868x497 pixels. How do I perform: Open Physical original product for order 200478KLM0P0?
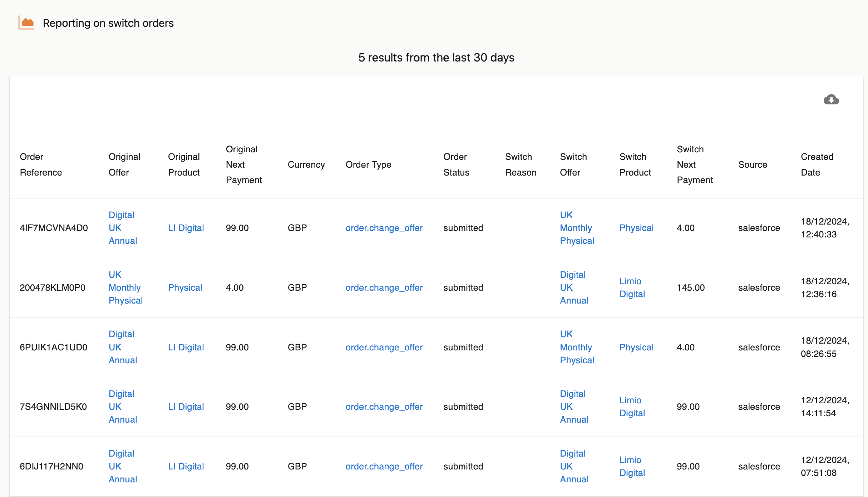[x=185, y=287]
